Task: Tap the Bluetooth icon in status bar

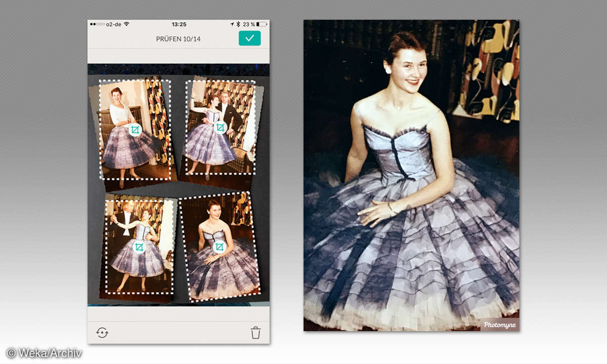Action: click(238, 24)
